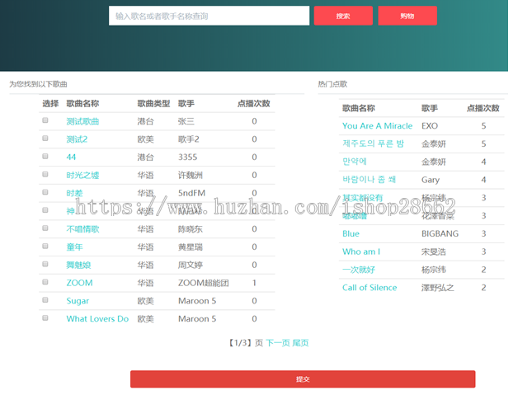Go to next page via 下一页

(x=277, y=343)
